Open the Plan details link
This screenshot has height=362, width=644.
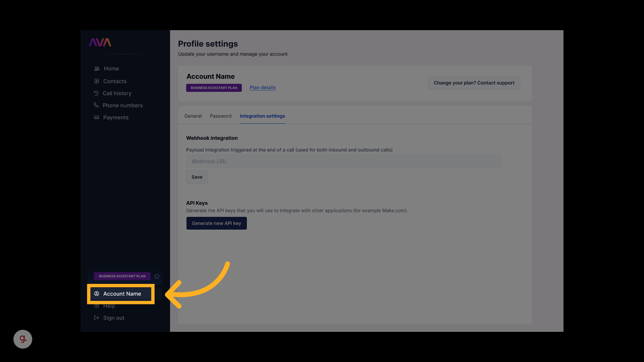tap(263, 87)
